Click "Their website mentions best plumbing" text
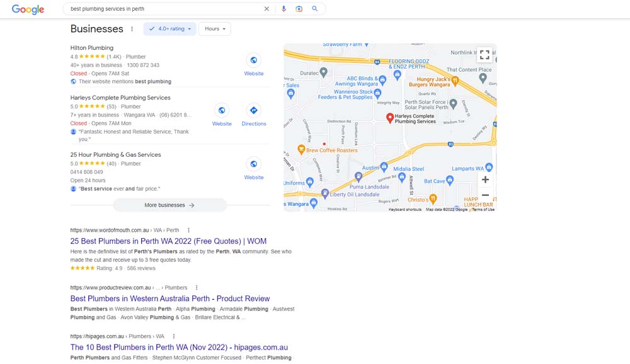This screenshot has width=630, height=364. (125, 82)
